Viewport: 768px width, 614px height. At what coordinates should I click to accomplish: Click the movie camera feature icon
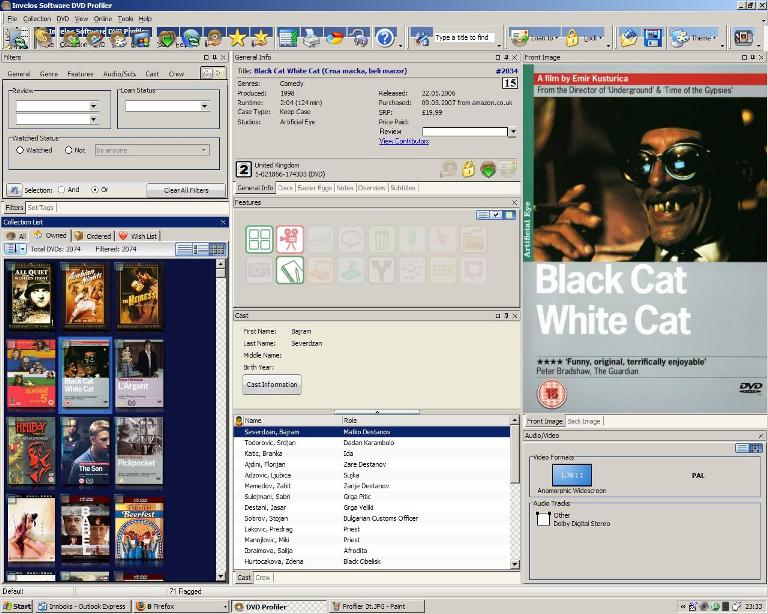click(290, 239)
